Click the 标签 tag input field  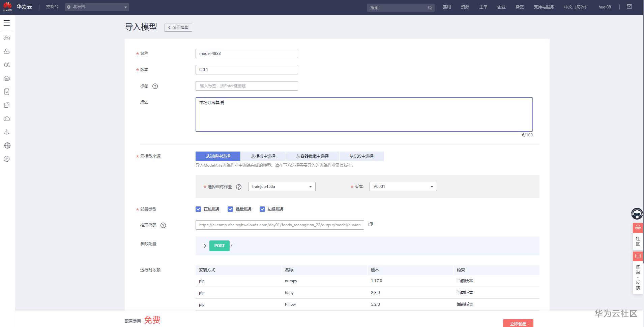pos(247,86)
